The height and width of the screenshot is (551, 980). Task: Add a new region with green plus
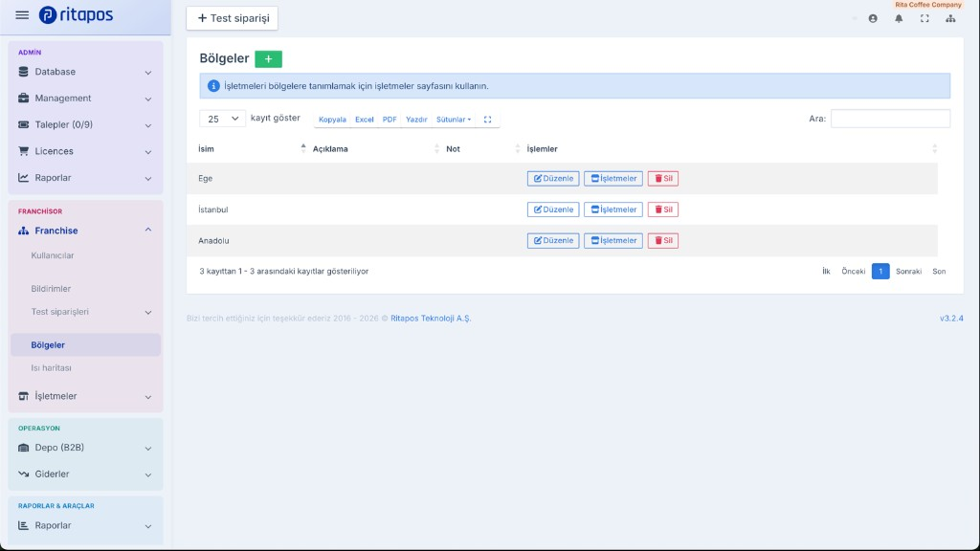268,58
